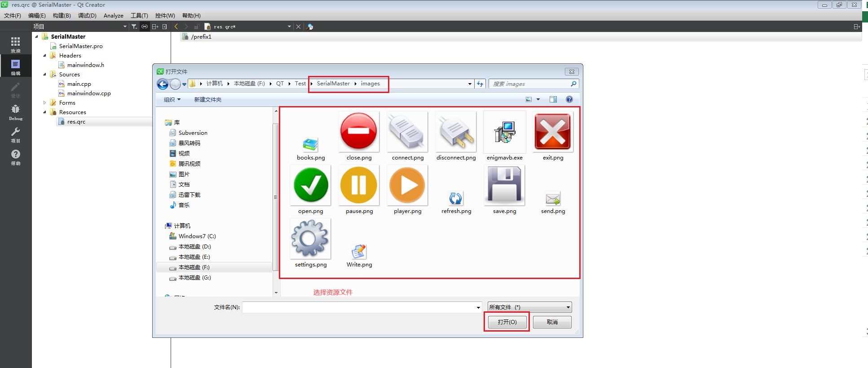The image size is (868, 368).
Task: Select the pause.png file
Action: pos(359,190)
